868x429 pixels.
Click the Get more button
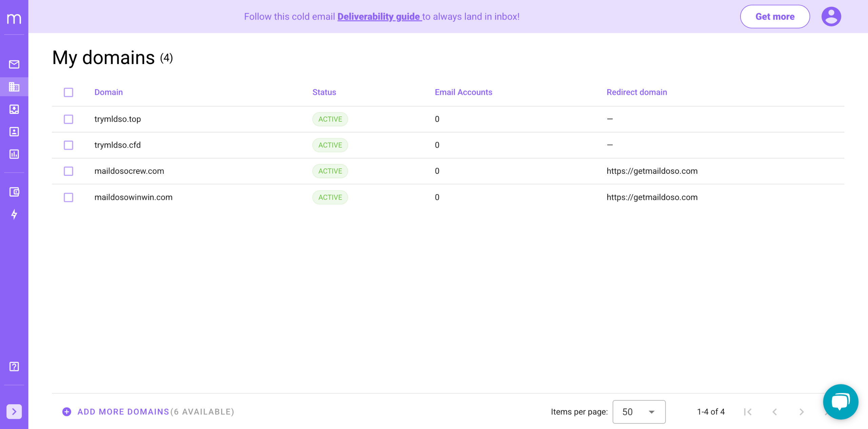pyautogui.click(x=775, y=17)
